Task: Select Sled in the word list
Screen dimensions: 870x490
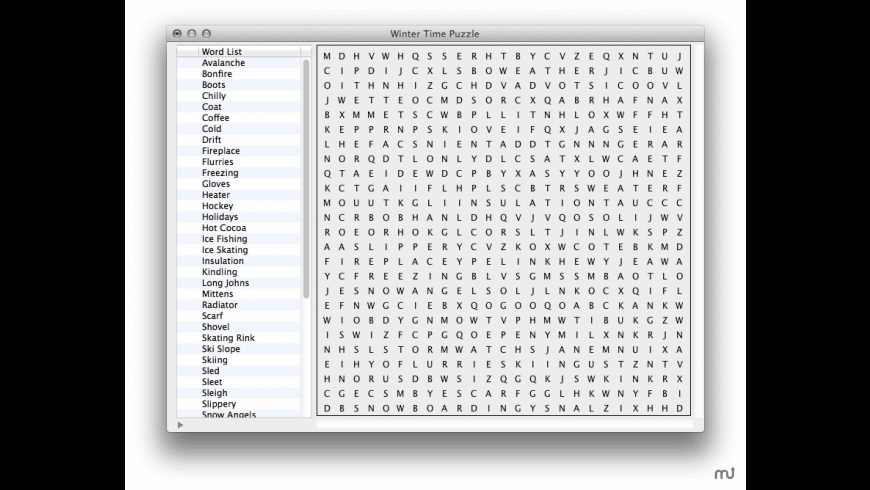Action: (x=239, y=371)
